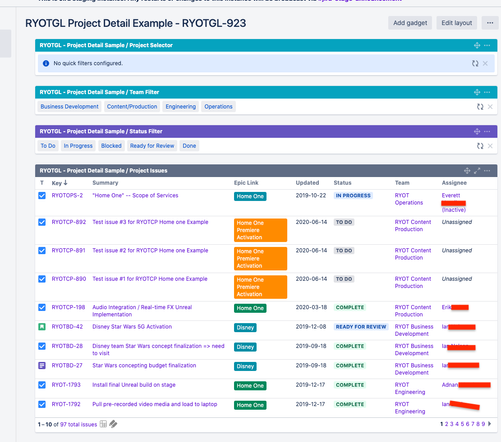
Task: Click the Add gadget button
Action: tap(410, 23)
